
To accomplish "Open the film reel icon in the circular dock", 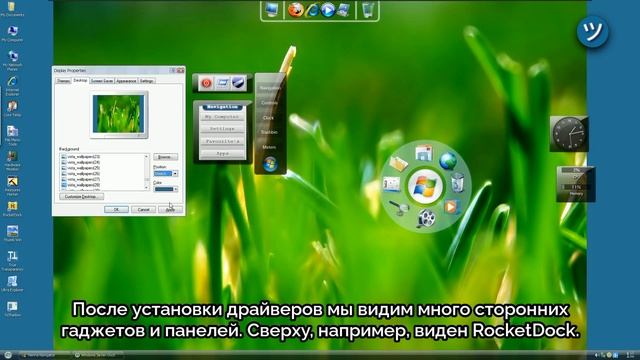I will [x=426, y=218].
